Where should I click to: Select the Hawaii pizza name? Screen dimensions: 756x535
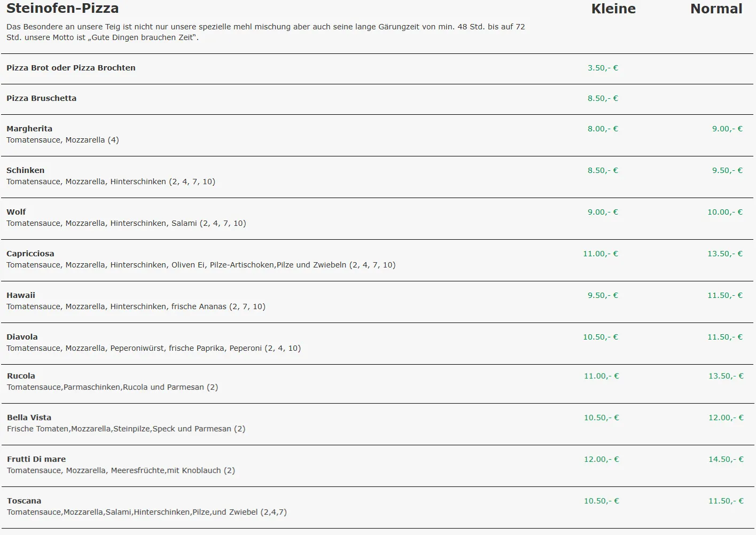tap(21, 295)
